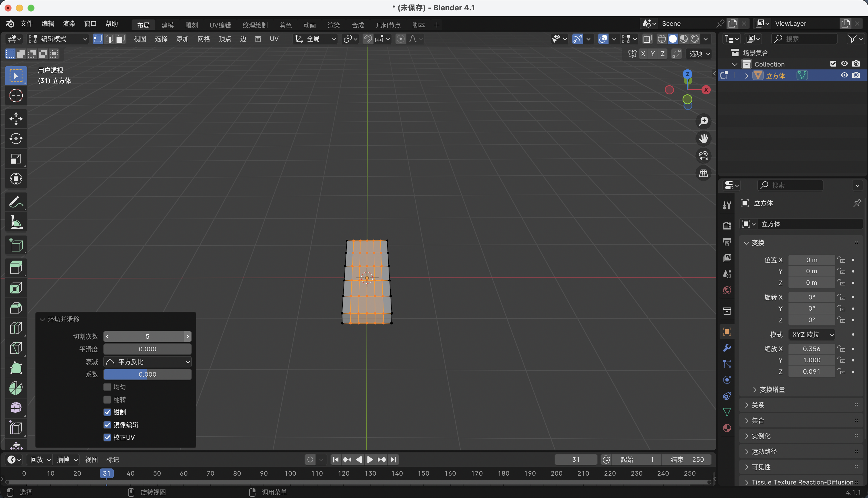Select the Annotate pencil tool
Viewport: 868px width, 498px height.
point(16,202)
